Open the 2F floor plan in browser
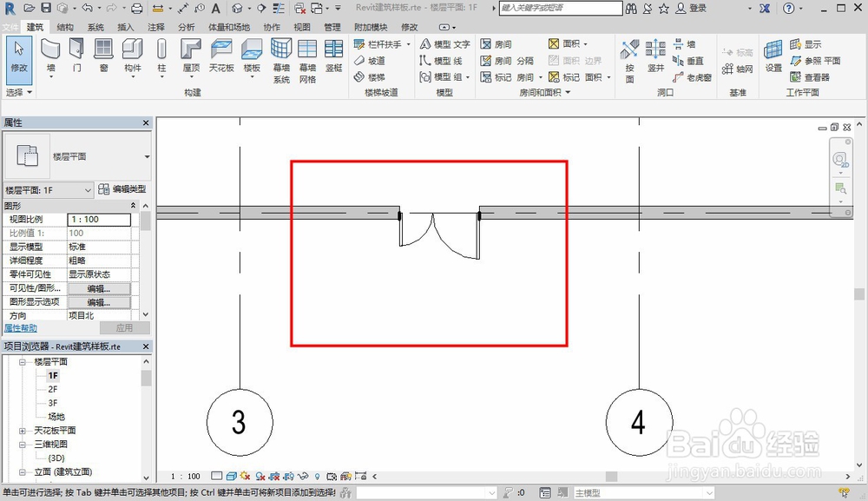The image size is (868, 501). pyautogui.click(x=53, y=389)
